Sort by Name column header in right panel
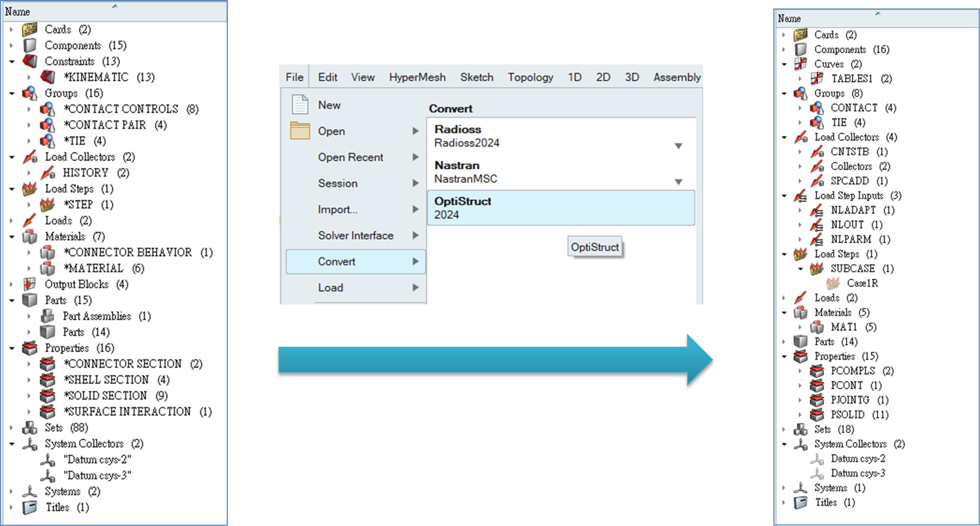980x526 pixels. coord(789,18)
